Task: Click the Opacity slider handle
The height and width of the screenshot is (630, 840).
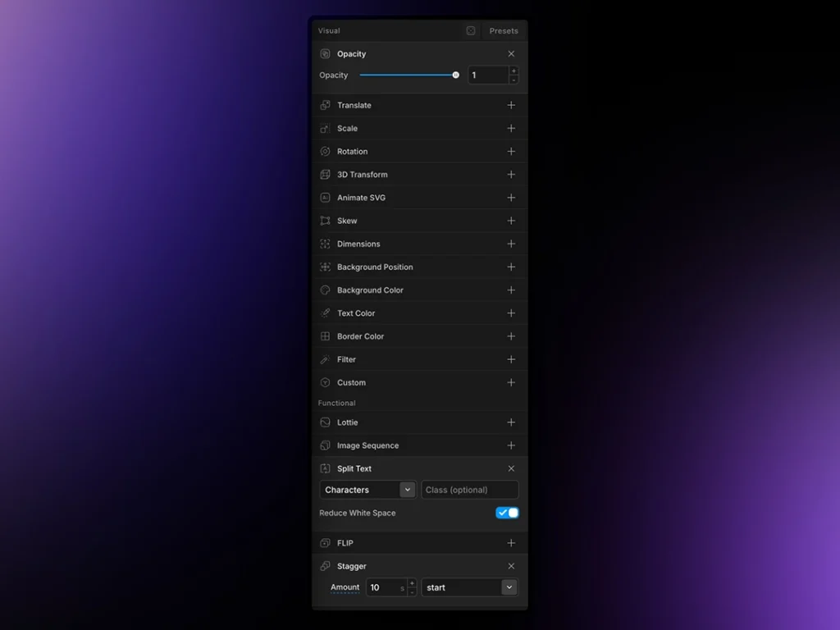Action: (x=456, y=75)
